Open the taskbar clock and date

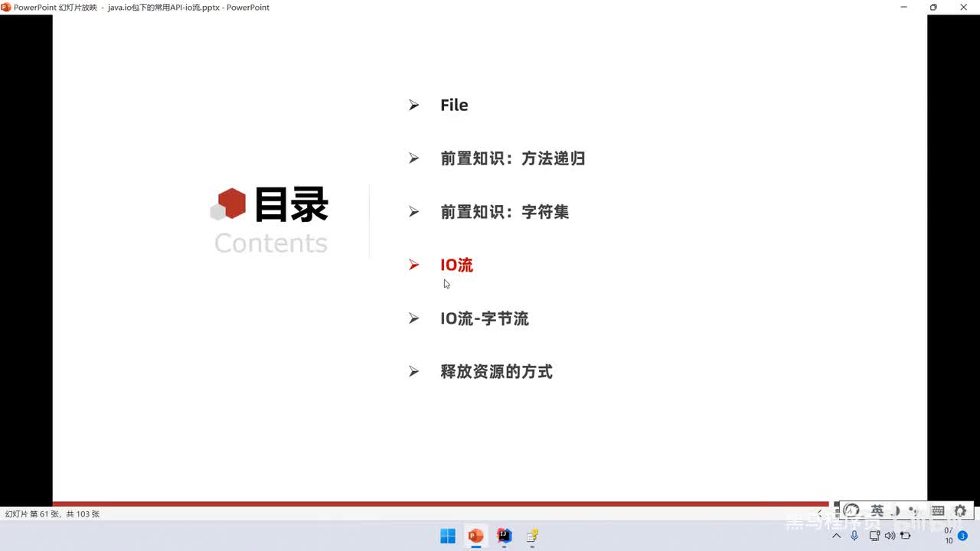click(949, 536)
